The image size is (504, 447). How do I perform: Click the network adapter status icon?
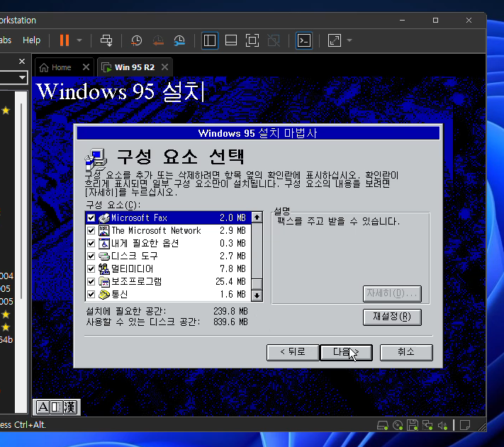click(x=427, y=426)
